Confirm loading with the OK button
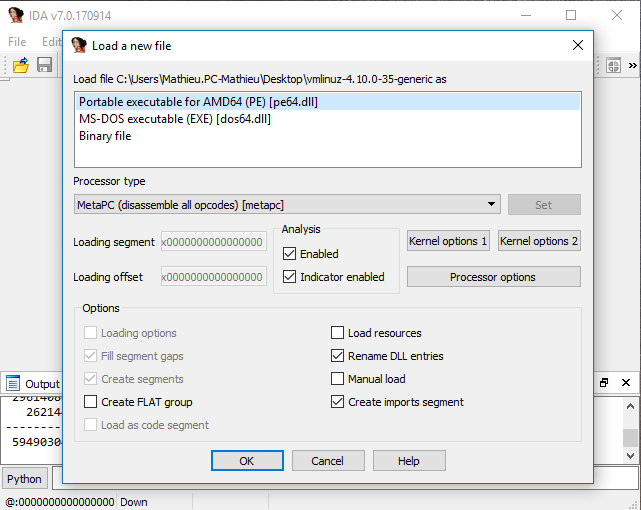Screen dimensions: 641x510 [x=247, y=461]
